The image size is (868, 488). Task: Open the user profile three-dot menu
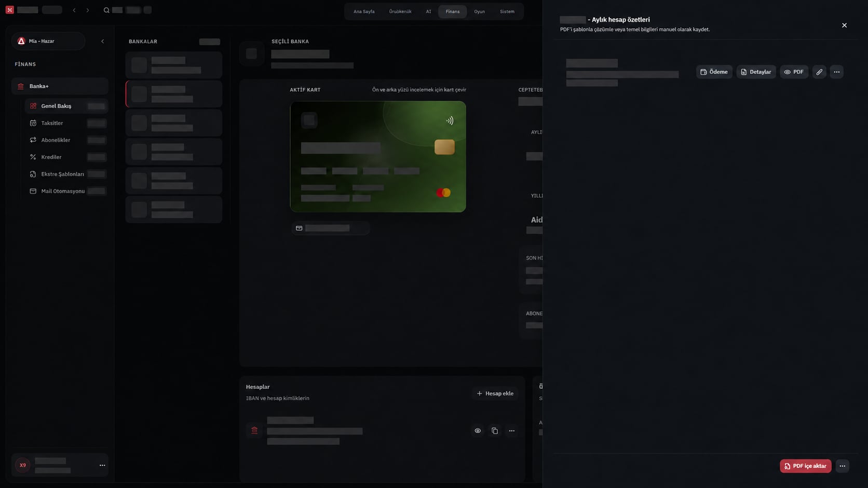102,465
